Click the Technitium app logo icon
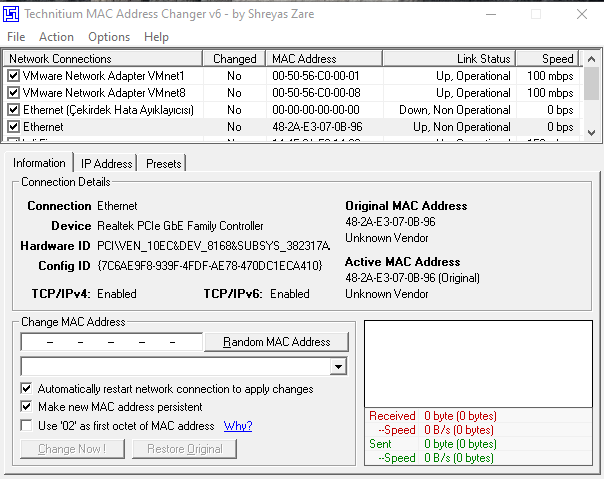This screenshot has height=479, width=604. coord(11,14)
